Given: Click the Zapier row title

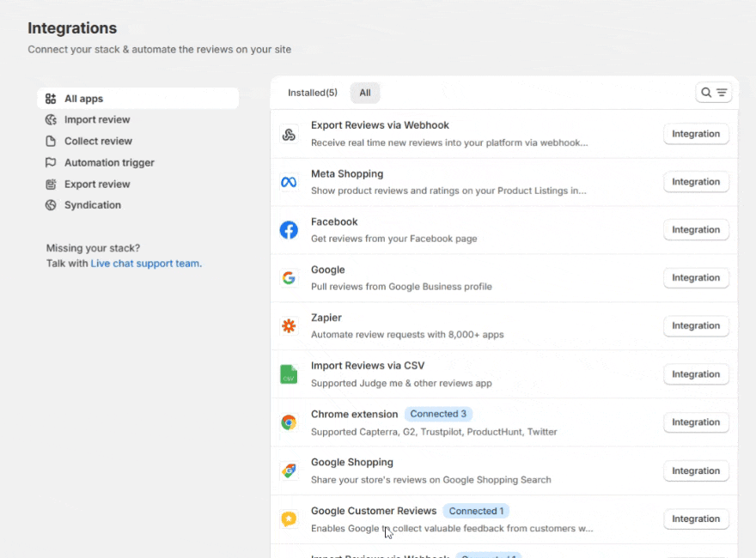Looking at the screenshot, I should [326, 318].
